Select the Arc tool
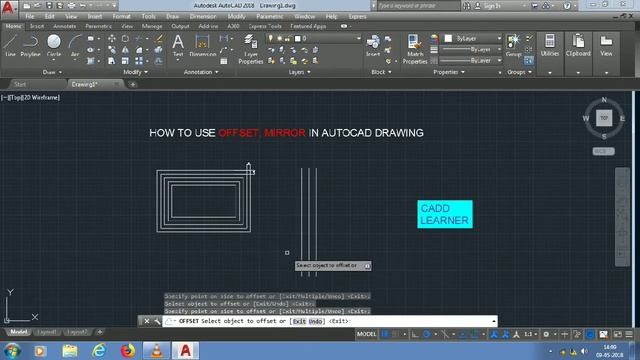 (x=75, y=45)
